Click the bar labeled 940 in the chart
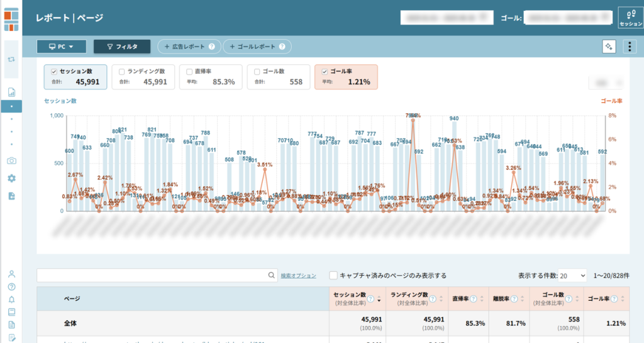 point(454,166)
